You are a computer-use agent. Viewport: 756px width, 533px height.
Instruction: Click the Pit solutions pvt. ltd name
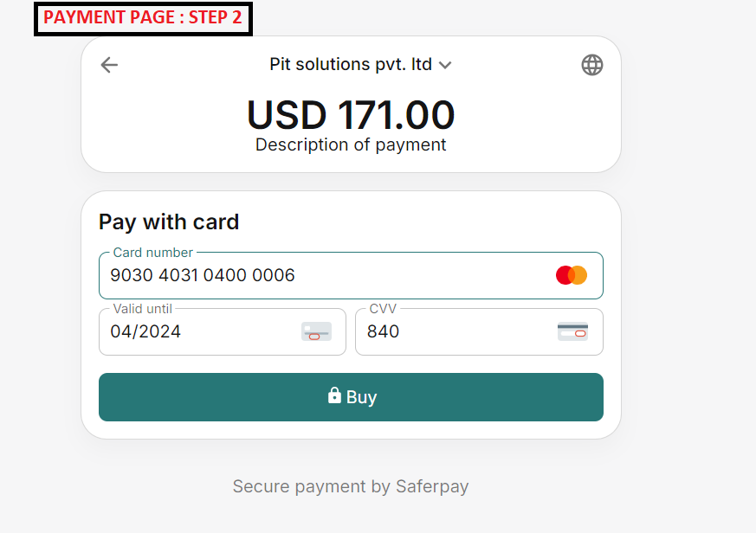point(351,65)
